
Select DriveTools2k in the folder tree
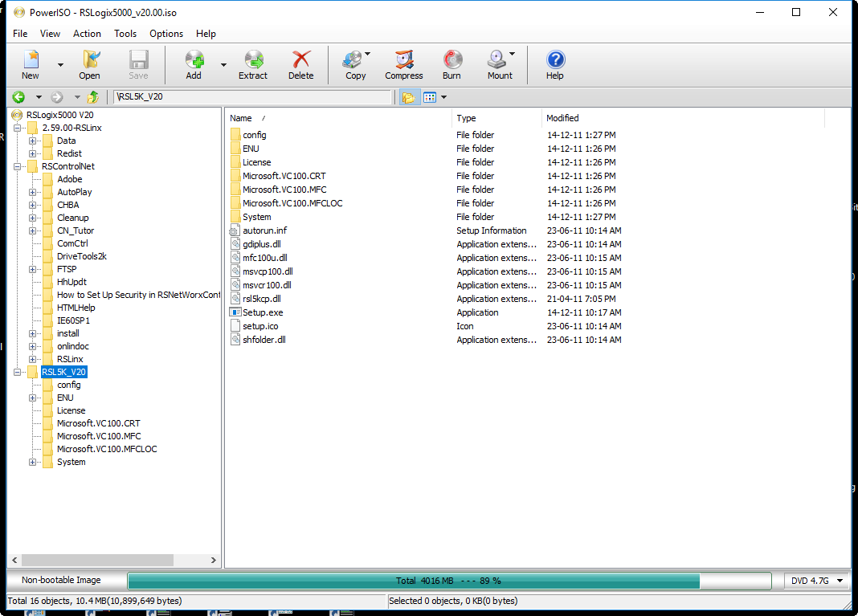[82, 256]
